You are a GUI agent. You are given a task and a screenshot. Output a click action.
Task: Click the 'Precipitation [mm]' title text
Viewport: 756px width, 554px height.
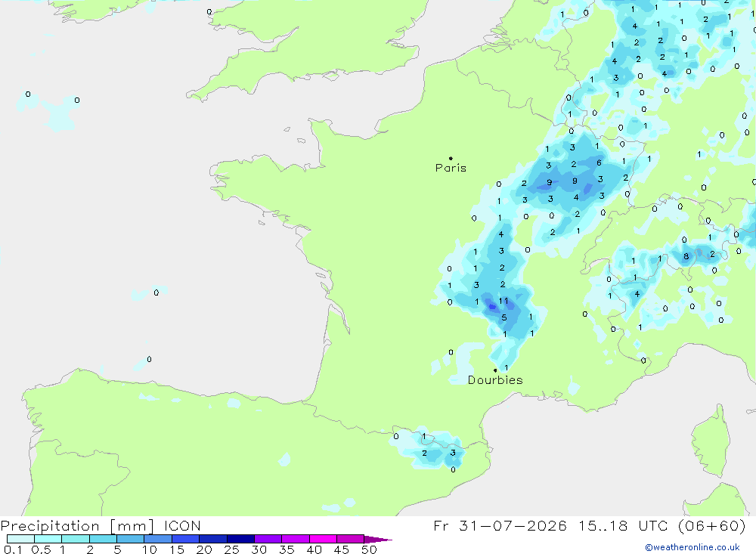pyautogui.click(x=77, y=525)
